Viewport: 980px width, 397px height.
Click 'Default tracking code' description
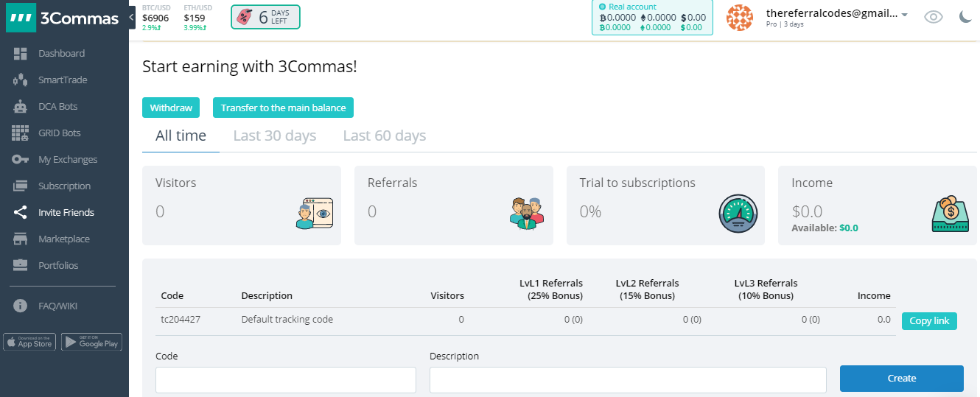pos(287,320)
